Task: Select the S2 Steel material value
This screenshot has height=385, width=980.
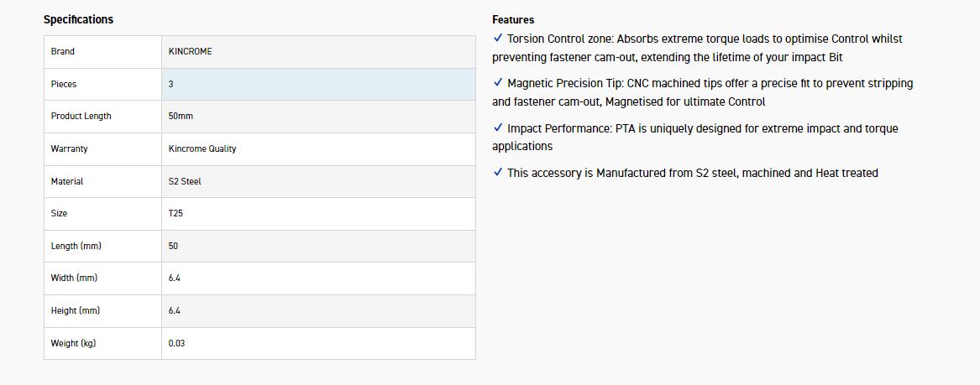Action: (x=185, y=181)
